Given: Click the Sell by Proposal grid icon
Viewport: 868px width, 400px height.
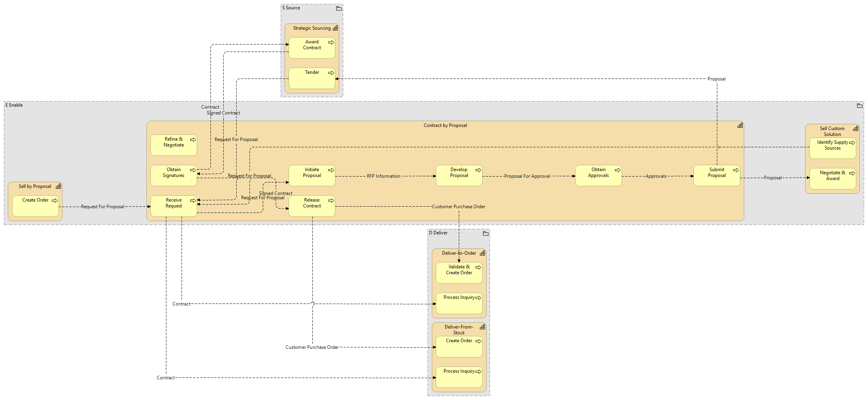Looking at the screenshot, I should coord(58,186).
